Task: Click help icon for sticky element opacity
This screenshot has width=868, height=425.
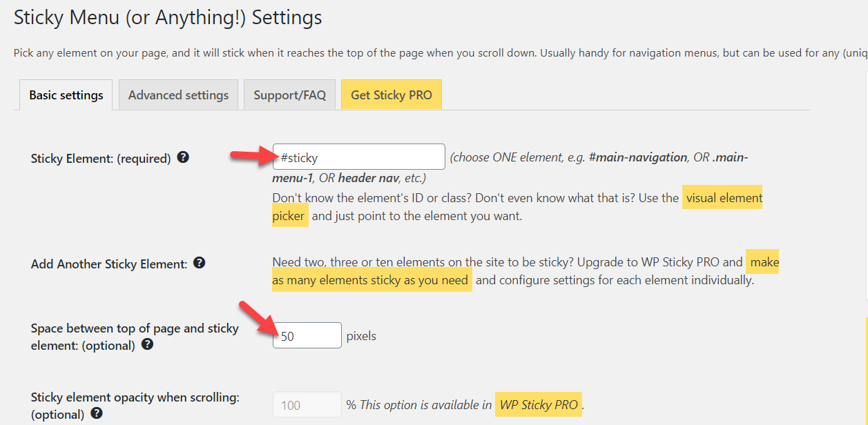Action: point(97,414)
